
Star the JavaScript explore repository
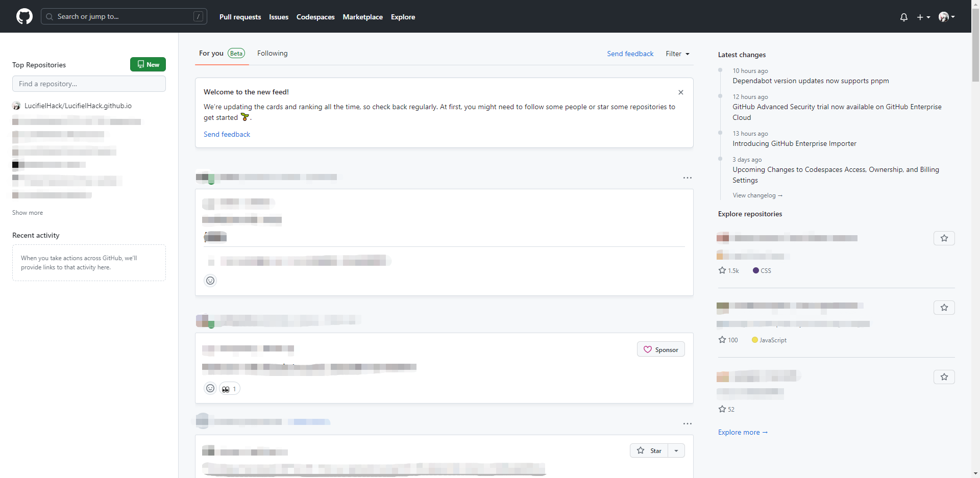(944, 308)
